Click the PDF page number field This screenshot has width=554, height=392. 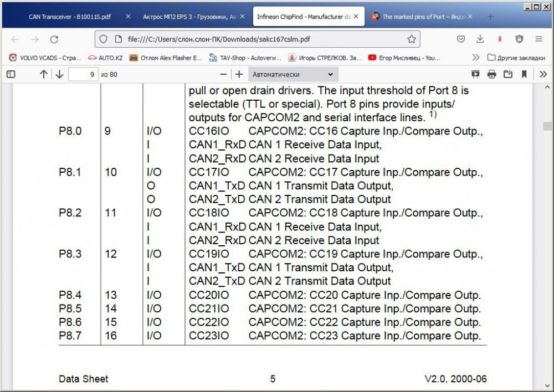coord(83,74)
